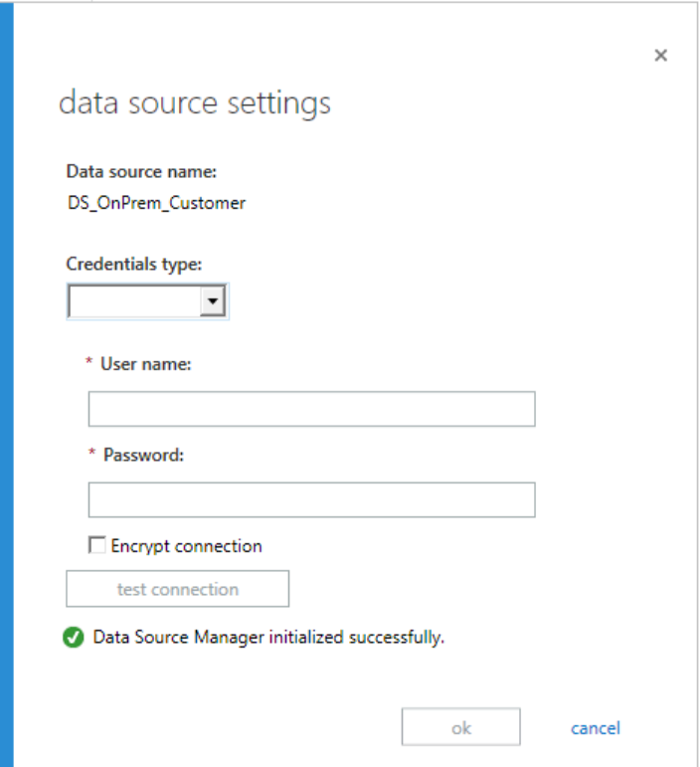Confirm settings with the ok button

460,728
